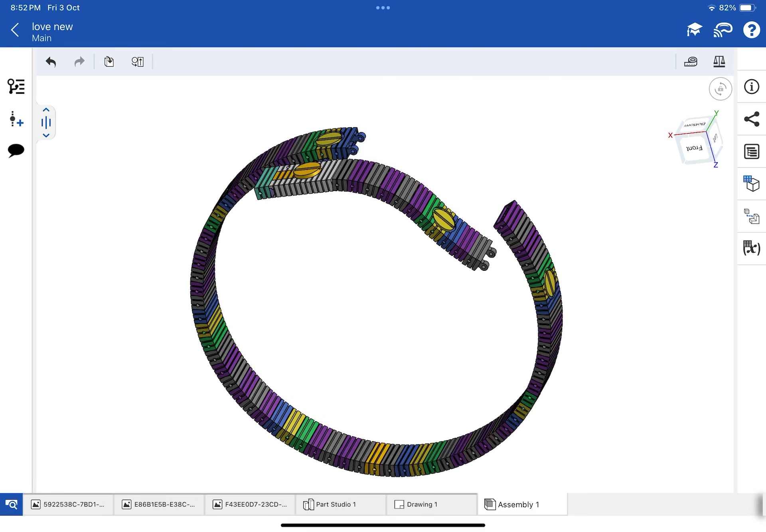Viewport: 766px width, 532px height.
Task: Expand toolbar with the down chevron
Action: coord(46,136)
